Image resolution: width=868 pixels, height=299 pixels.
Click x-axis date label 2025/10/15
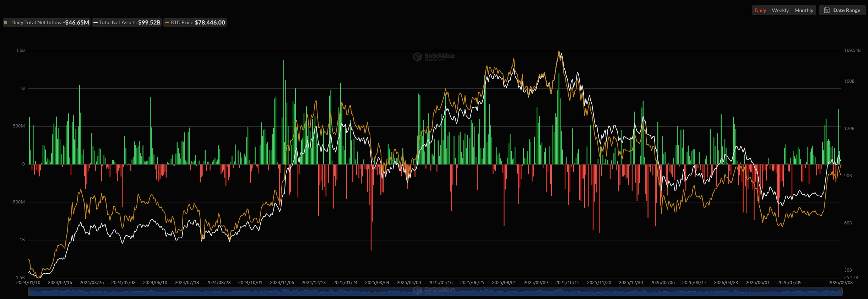tap(567, 283)
